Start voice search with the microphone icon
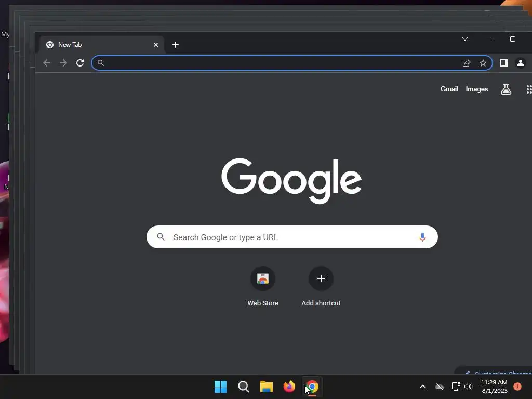The height and width of the screenshot is (399, 532). [x=422, y=237]
